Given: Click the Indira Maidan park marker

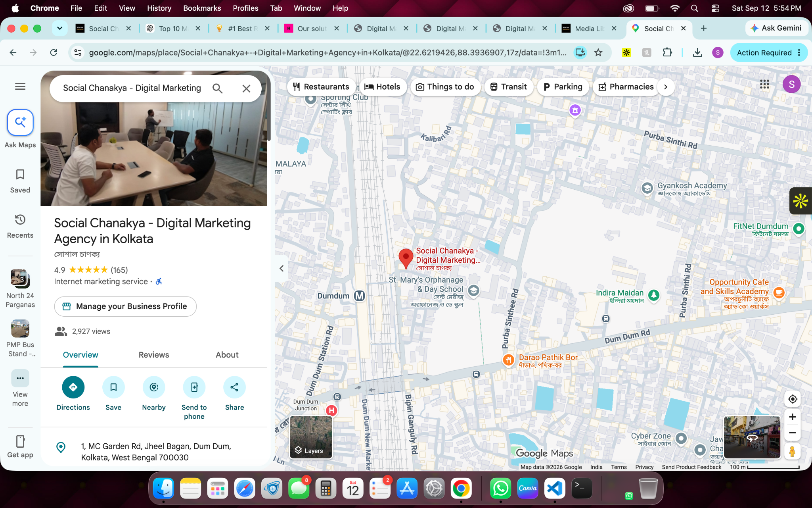Looking at the screenshot, I should click(654, 295).
